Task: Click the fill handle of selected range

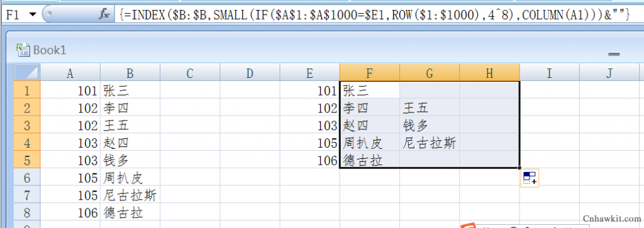Action: coord(519,168)
